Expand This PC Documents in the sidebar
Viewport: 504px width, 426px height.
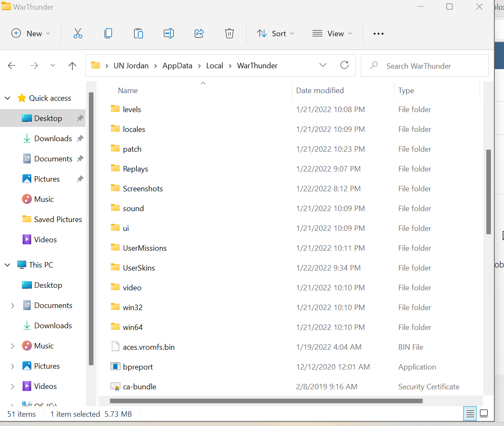pos(12,305)
